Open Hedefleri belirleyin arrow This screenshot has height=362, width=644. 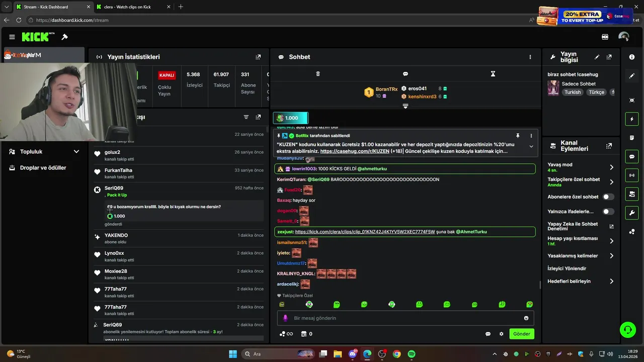tap(612, 282)
